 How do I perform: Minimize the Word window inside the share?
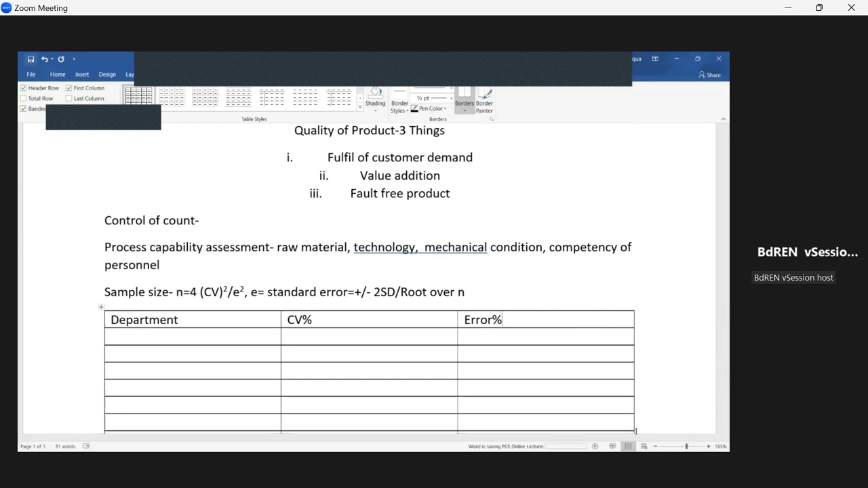pyautogui.click(x=676, y=59)
